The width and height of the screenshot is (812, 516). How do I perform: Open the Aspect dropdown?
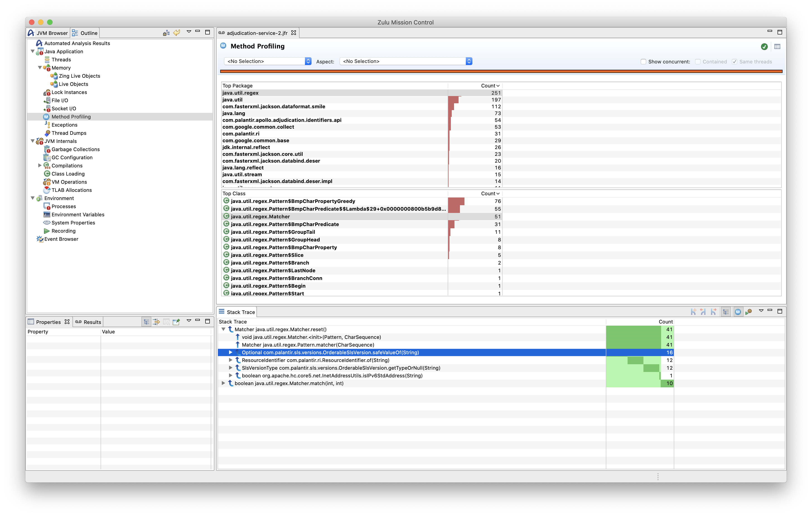coord(406,61)
